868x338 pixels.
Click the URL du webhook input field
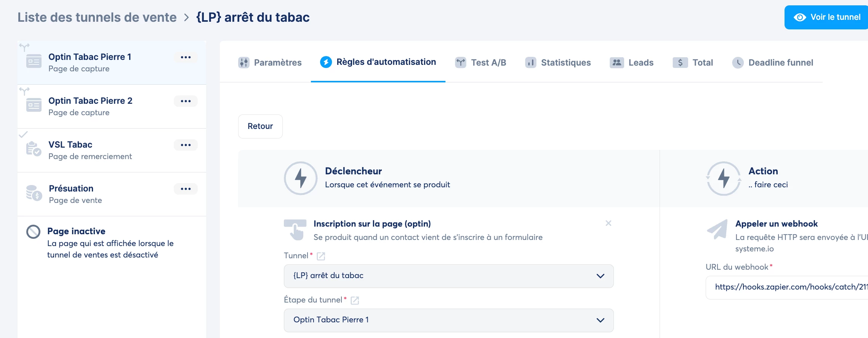pyautogui.click(x=787, y=287)
